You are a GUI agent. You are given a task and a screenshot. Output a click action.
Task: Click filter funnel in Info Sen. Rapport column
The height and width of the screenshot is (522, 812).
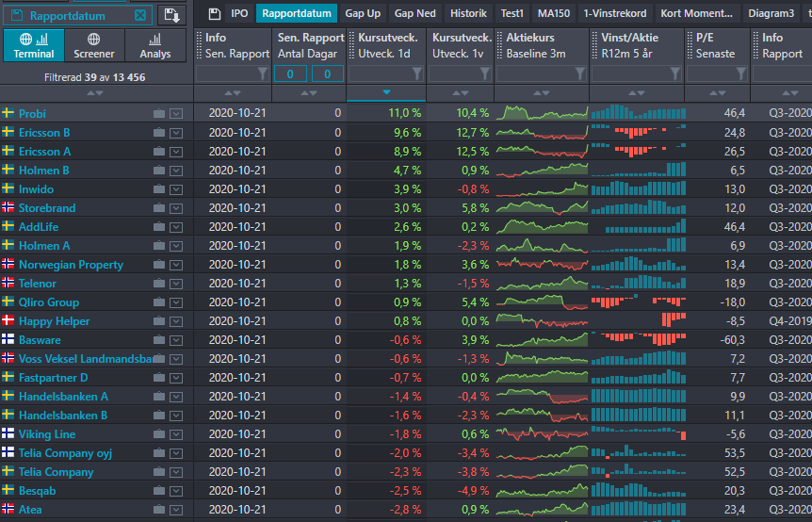[x=263, y=74]
